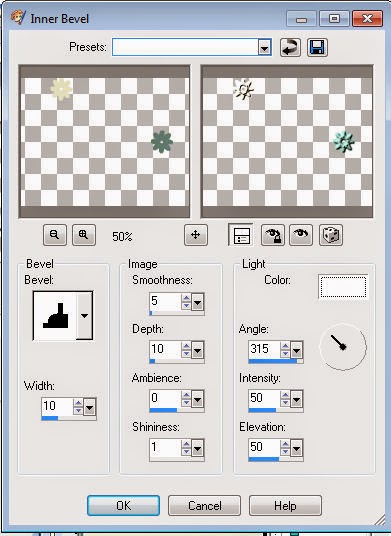The image size is (391, 536).
Task: Click the Zoom Out magnifier icon
Action: coord(55,235)
